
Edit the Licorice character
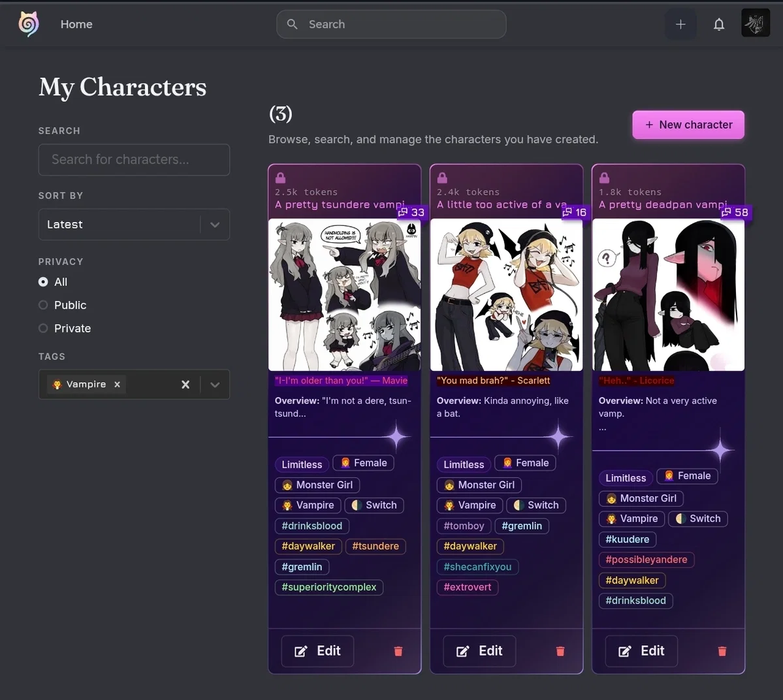[x=641, y=651]
